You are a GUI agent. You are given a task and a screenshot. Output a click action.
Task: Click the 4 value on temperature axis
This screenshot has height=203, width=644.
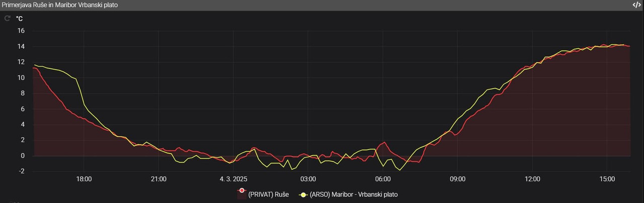23,125
